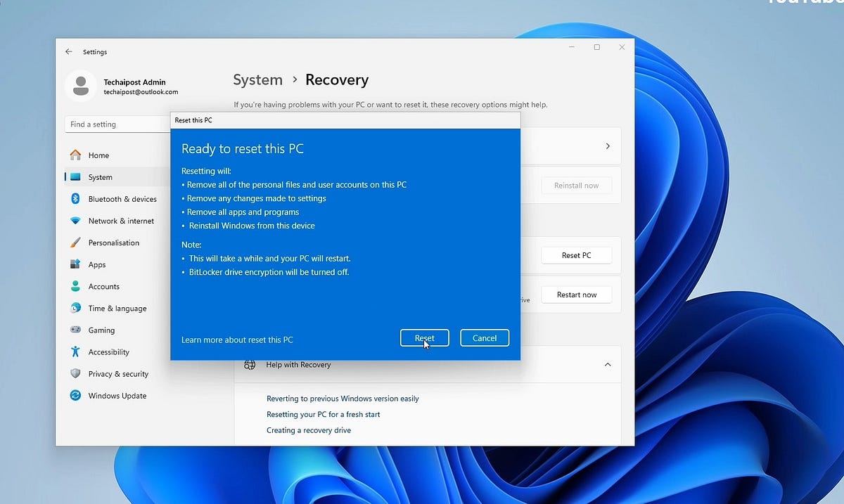844x504 pixels.
Task: Click the Accessibility figure icon
Action: click(x=75, y=351)
